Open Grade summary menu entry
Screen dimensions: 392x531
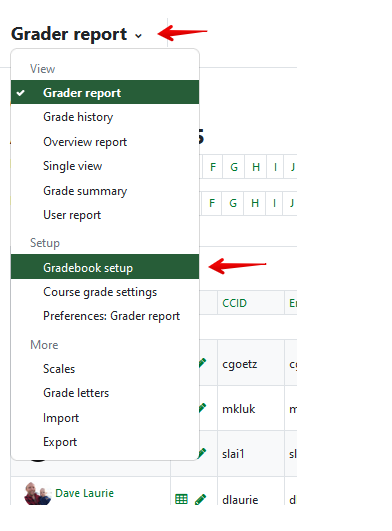pyautogui.click(x=85, y=191)
